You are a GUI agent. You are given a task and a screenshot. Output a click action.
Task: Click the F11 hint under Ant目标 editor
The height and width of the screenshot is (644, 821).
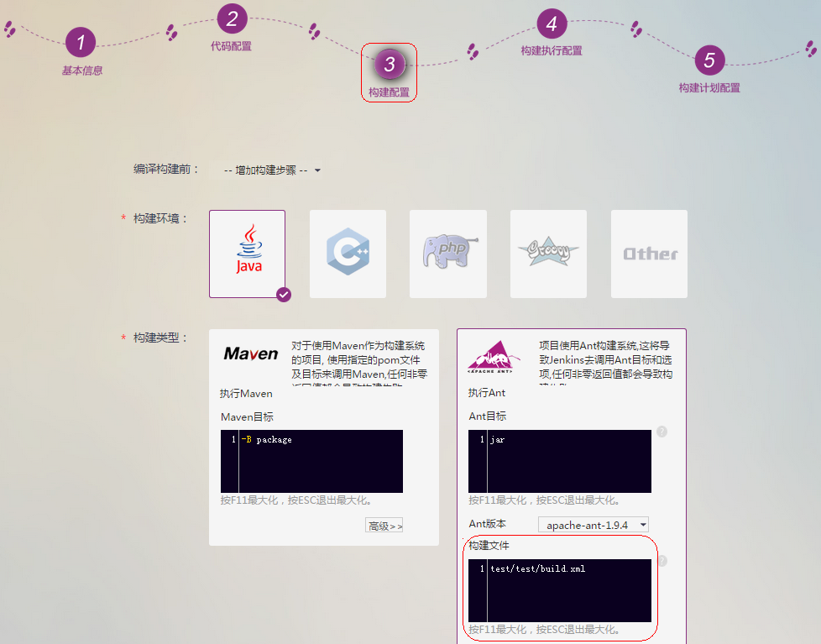[545, 500]
